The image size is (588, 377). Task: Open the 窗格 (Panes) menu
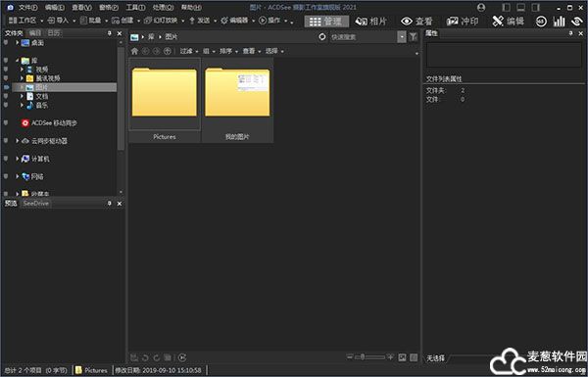tap(109, 7)
